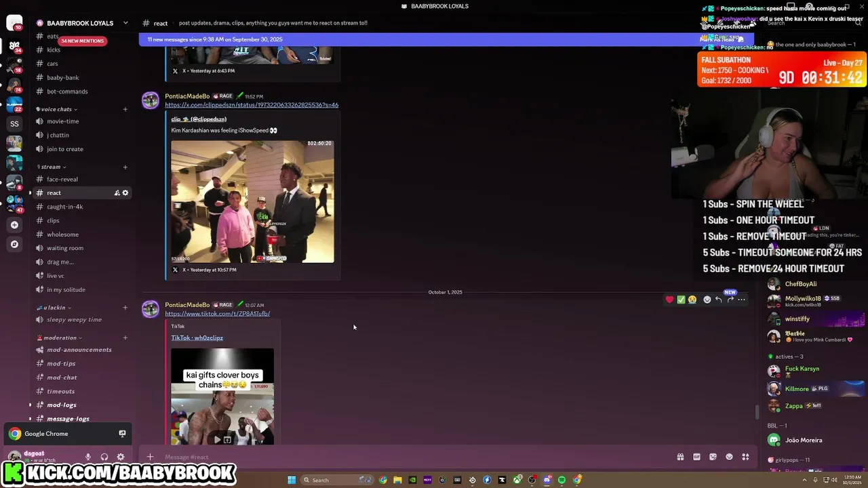Open the mod-announcements channel

pos(81,350)
